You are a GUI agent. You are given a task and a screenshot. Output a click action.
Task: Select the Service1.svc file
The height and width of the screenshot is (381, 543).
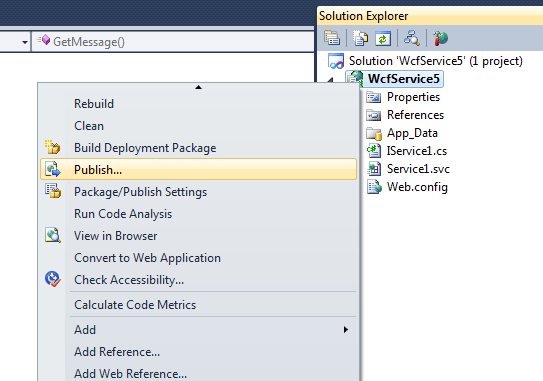coord(418,169)
